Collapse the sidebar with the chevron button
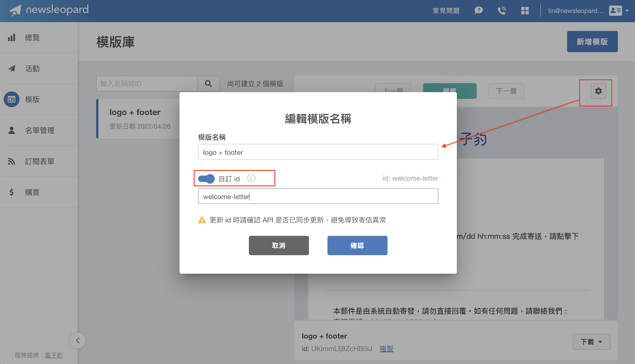The image size is (635, 364). point(78,340)
